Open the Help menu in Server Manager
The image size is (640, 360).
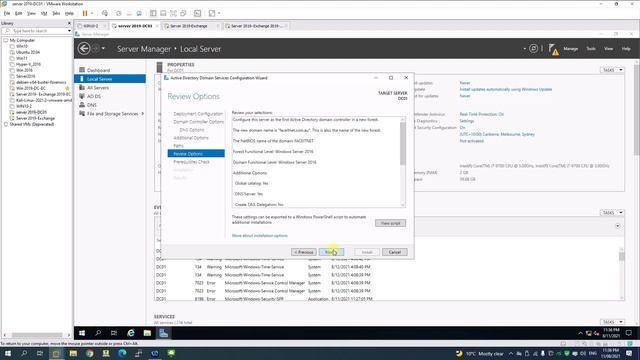(626, 49)
